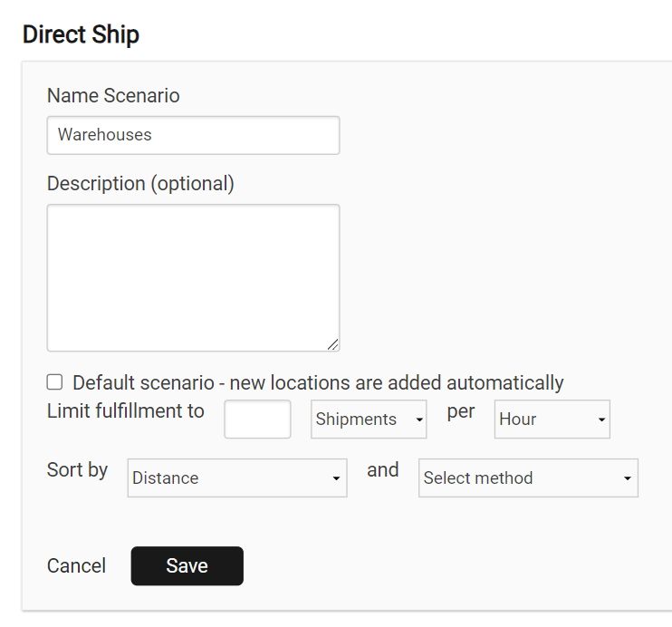Click the Description (optional) label
This screenshot has height=627, width=672.
point(140,183)
